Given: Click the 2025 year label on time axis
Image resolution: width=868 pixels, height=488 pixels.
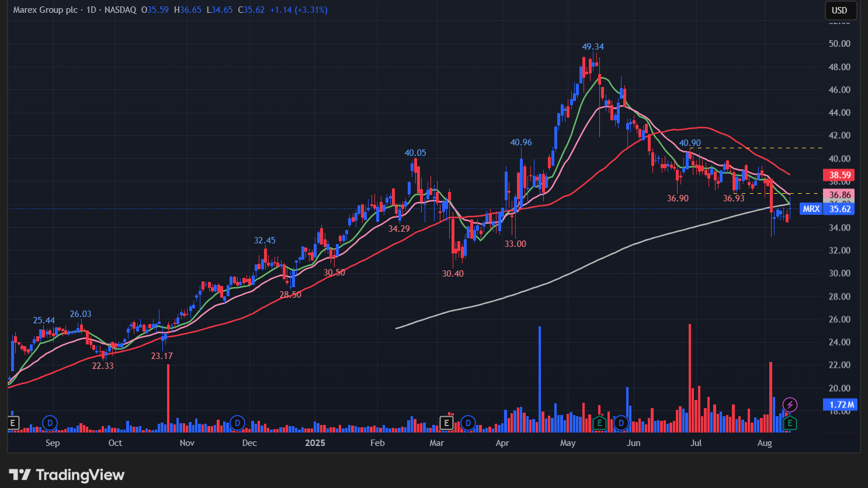Looking at the screenshot, I should click(x=315, y=443).
